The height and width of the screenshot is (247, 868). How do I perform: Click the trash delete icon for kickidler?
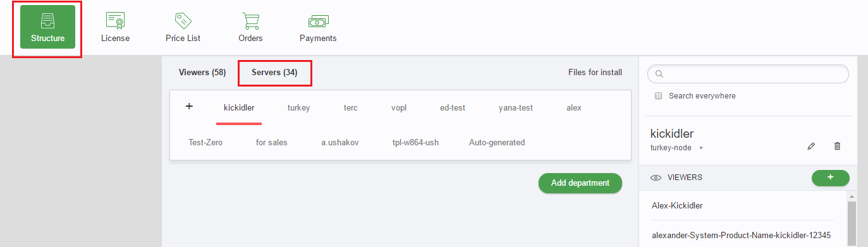(x=838, y=146)
